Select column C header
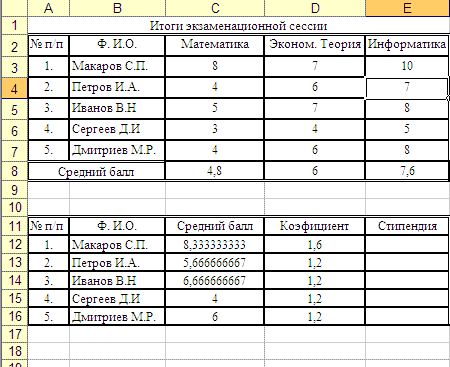Screen dimensions: 450x367 pyautogui.click(x=215, y=8)
